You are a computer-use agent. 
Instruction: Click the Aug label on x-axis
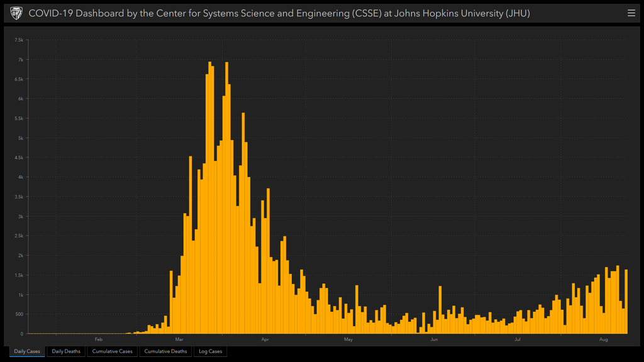pos(603,340)
